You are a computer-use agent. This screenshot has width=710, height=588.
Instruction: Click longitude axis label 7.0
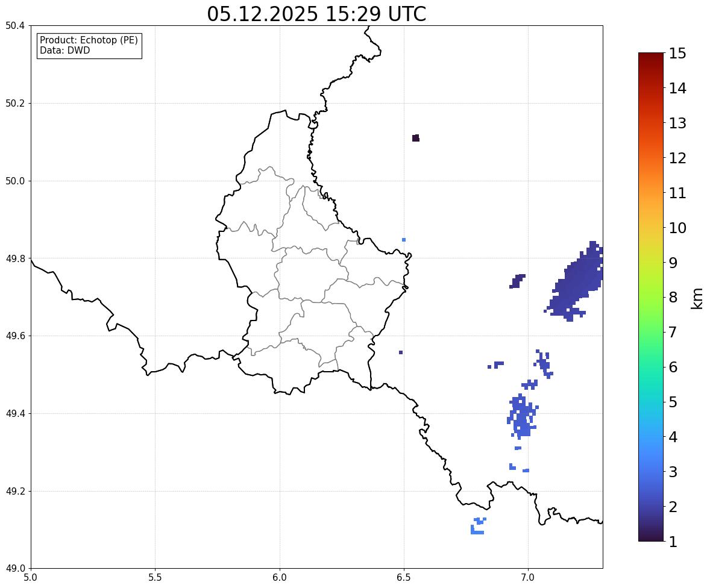click(x=529, y=578)
